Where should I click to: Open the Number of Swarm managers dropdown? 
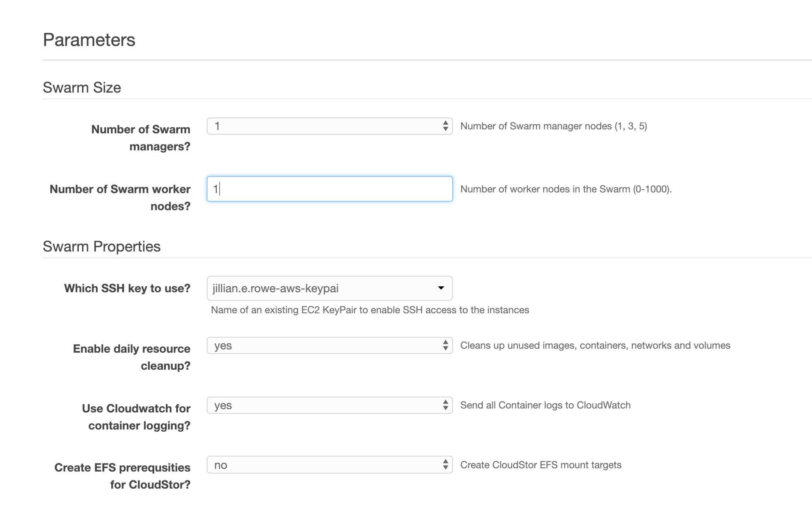(x=329, y=126)
